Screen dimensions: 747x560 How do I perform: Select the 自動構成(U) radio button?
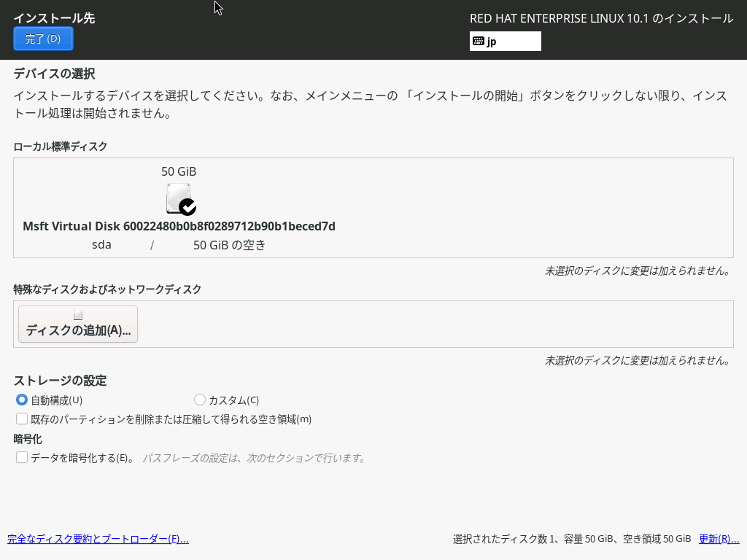[x=22, y=400]
